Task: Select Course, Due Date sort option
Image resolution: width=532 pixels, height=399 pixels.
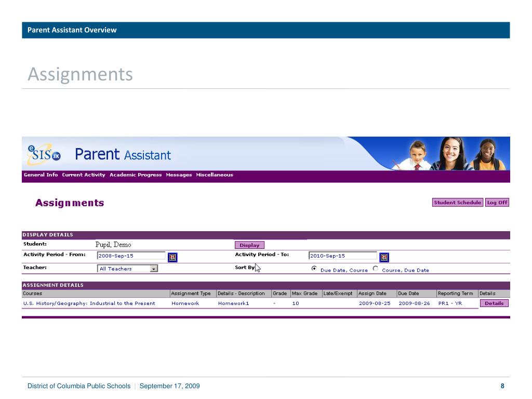Action: click(x=375, y=269)
